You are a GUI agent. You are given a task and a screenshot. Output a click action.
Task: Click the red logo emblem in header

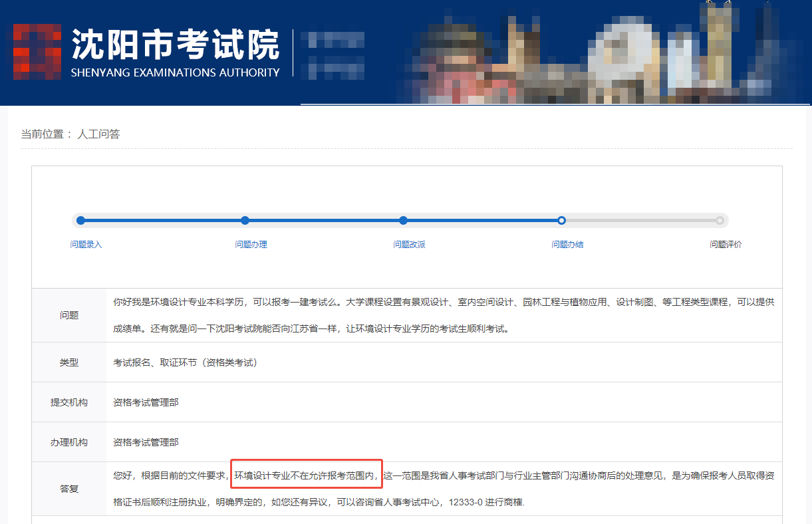tap(37, 52)
